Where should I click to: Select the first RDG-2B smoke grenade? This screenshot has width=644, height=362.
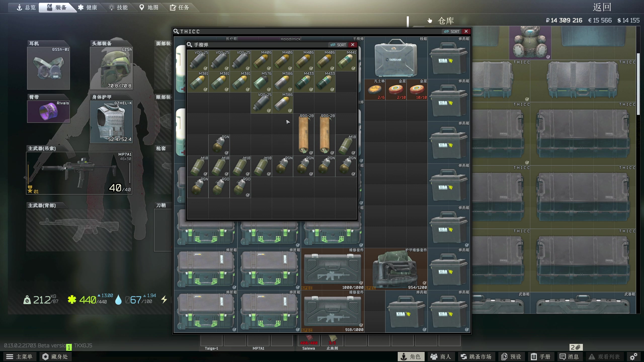[304, 134]
